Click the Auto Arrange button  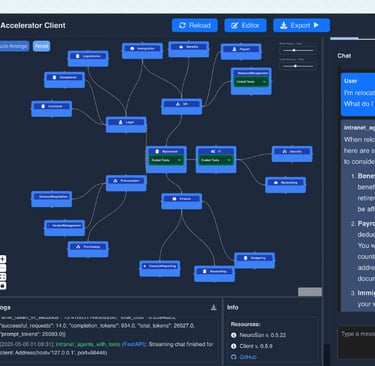point(14,46)
